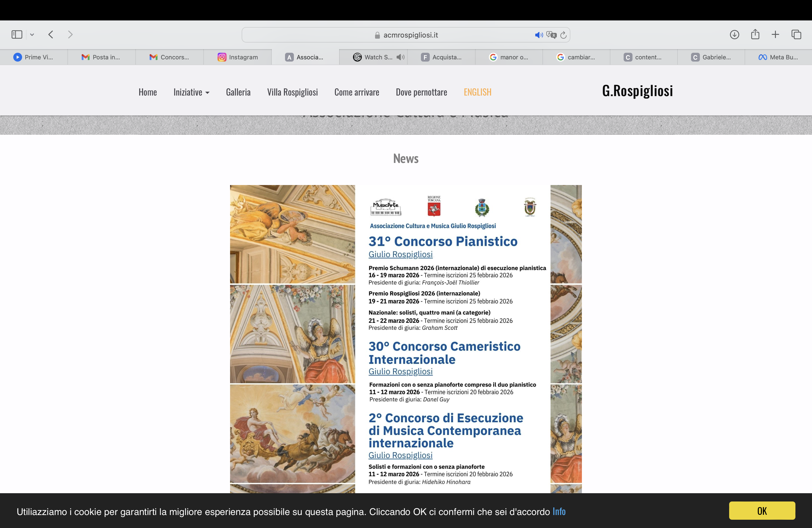Mute the Watch S... tab audio
Viewport: 812px width, 528px height.
[400, 57]
